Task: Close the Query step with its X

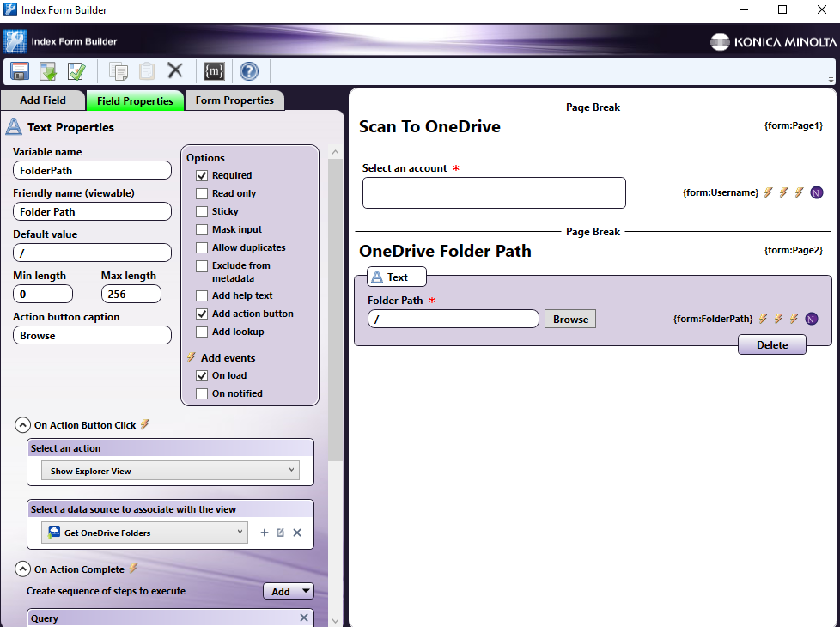Action: 304,618
